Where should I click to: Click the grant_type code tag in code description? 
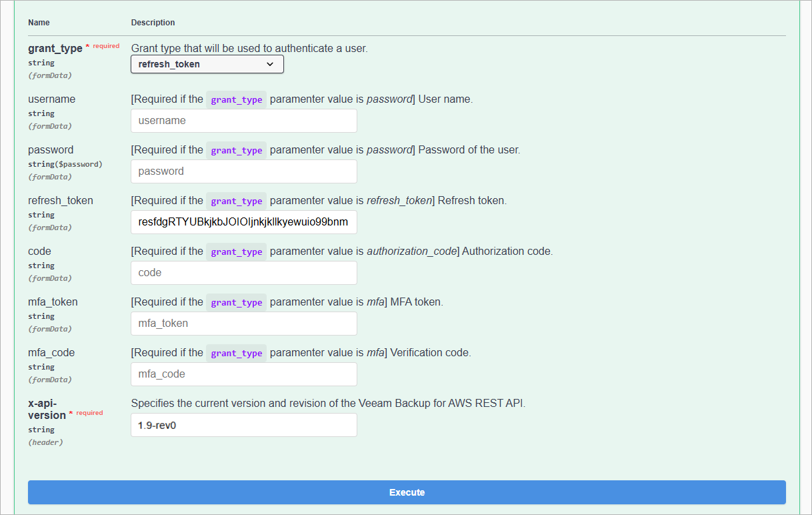[237, 251]
